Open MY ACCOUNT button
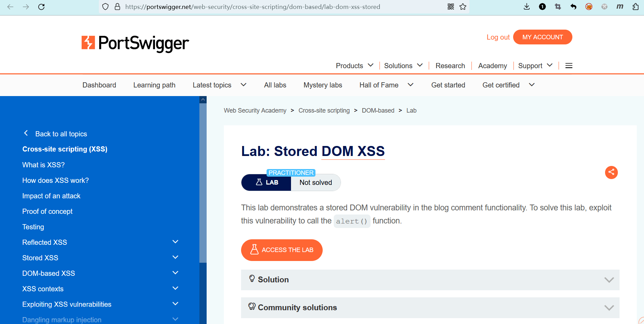This screenshot has height=324, width=644. pos(542,37)
